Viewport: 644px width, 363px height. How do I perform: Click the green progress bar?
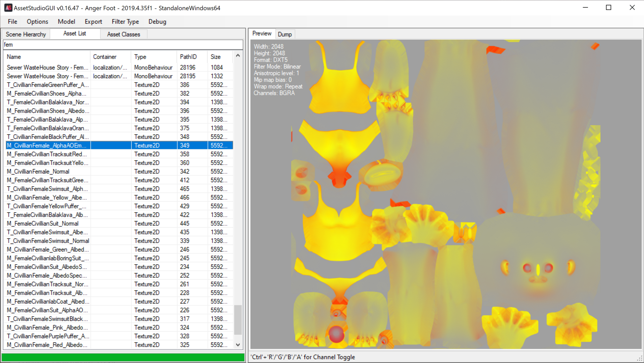point(123,357)
